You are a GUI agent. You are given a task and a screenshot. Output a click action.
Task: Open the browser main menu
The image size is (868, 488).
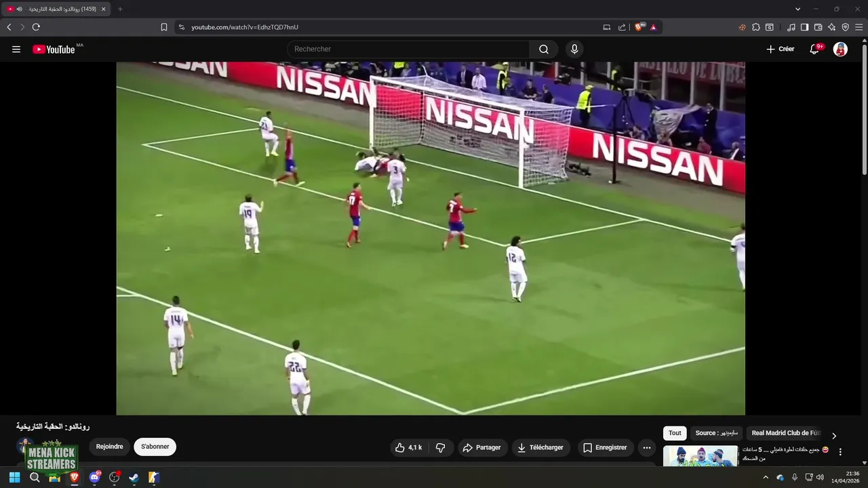tap(859, 27)
